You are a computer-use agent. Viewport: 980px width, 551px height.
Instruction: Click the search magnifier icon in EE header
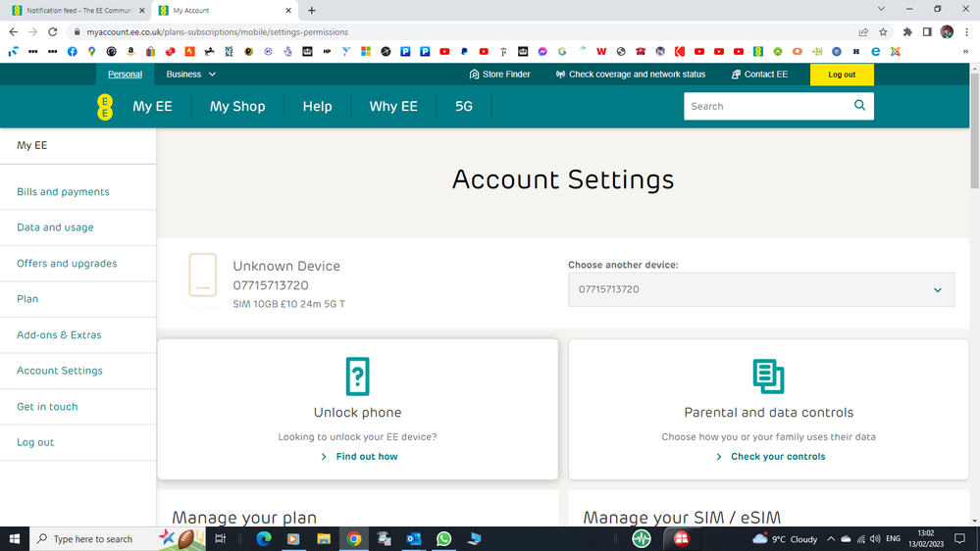860,106
